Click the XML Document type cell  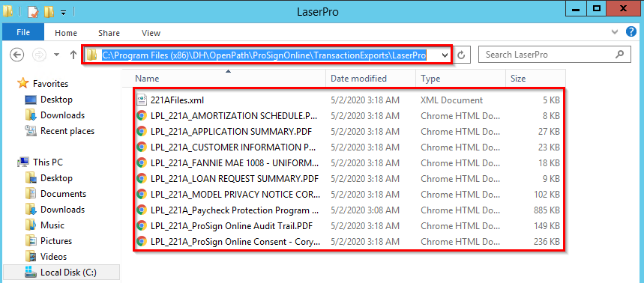click(x=451, y=100)
